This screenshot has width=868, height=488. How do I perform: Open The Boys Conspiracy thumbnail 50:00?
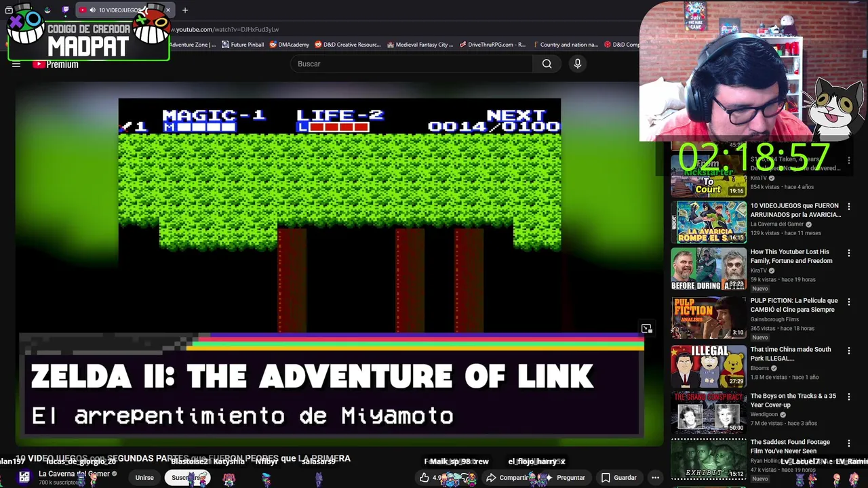tap(709, 412)
